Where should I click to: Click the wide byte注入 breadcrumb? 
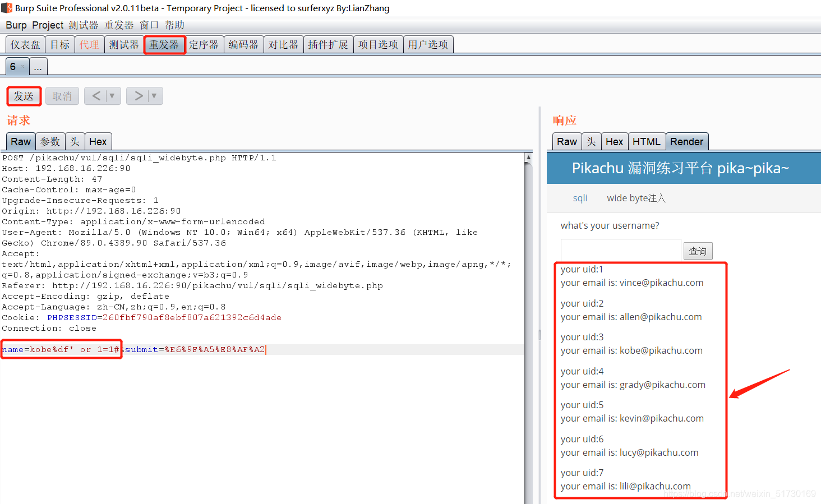coord(636,198)
